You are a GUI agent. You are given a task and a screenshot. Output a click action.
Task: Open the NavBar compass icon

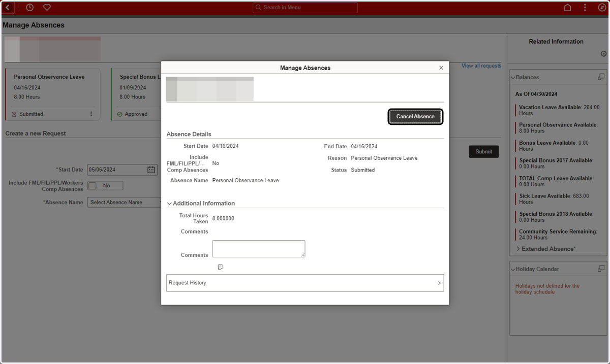point(602,8)
